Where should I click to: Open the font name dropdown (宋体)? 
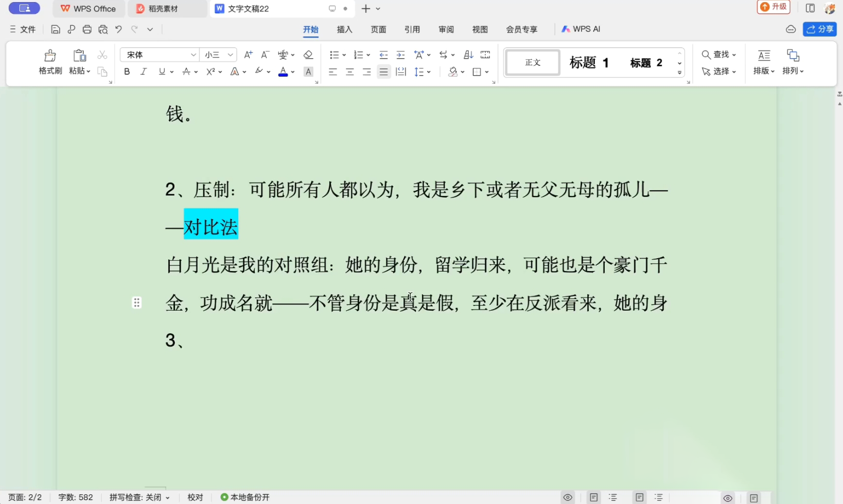(x=194, y=55)
